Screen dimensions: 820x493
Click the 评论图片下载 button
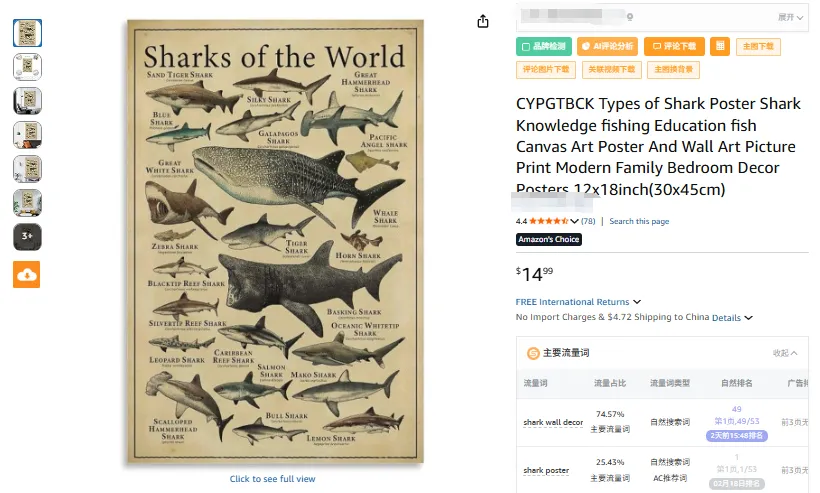click(x=545, y=70)
